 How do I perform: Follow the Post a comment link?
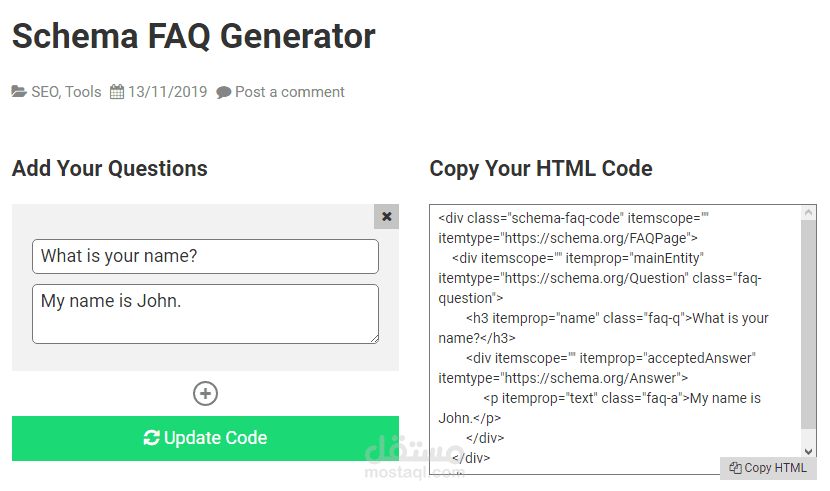coord(290,92)
